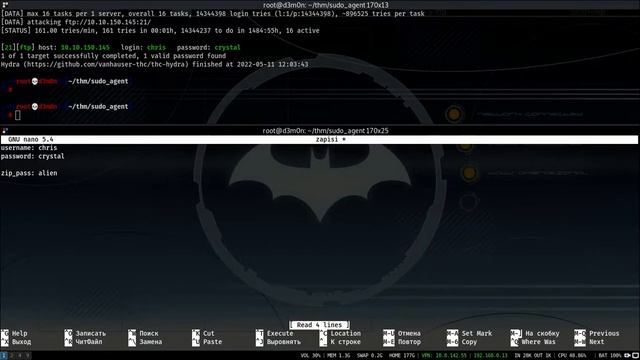This screenshot has width=640, height=360.
Task: Click the green login 'chris' in hydra output
Action: click(x=156, y=47)
